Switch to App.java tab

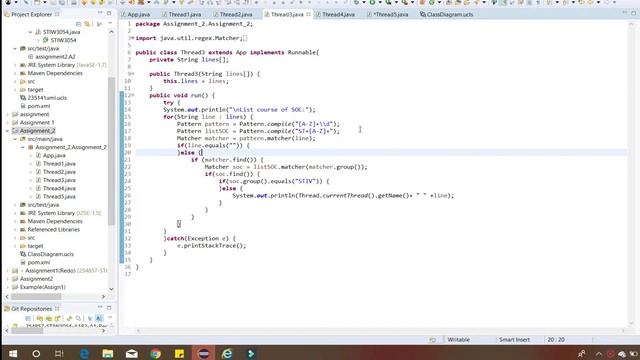coord(136,14)
